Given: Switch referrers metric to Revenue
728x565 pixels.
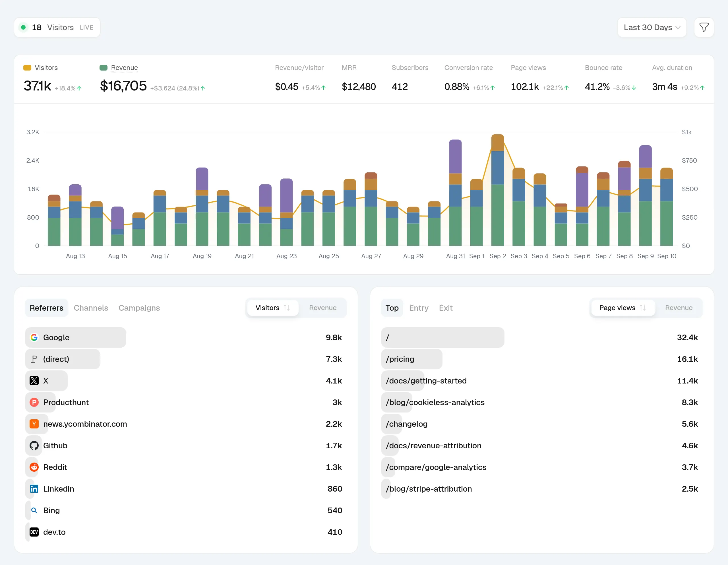Looking at the screenshot, I should tap(323, 308).
